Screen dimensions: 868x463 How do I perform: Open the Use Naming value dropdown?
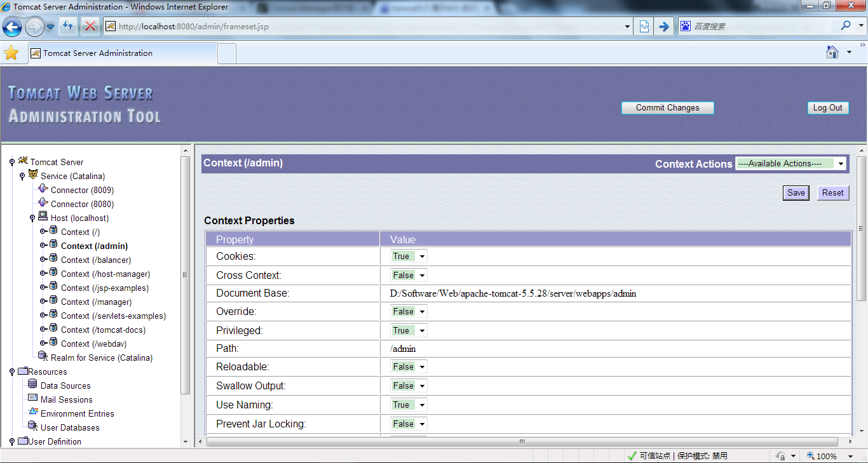[x=409, y=405]
